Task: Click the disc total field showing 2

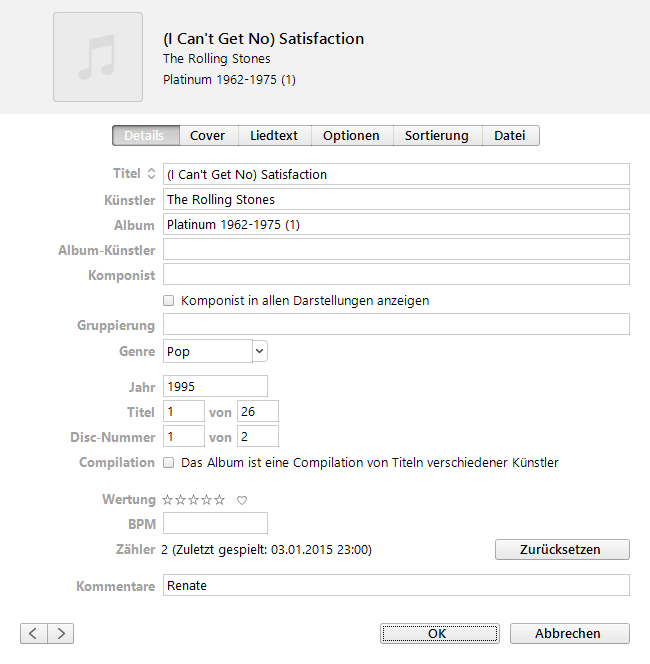Action: 258,436
